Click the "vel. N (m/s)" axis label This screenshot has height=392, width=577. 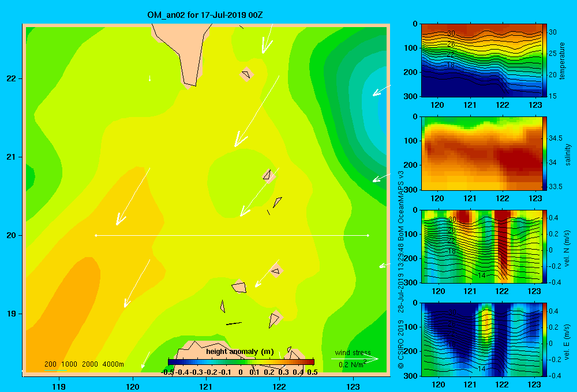(x=567, y=248)
